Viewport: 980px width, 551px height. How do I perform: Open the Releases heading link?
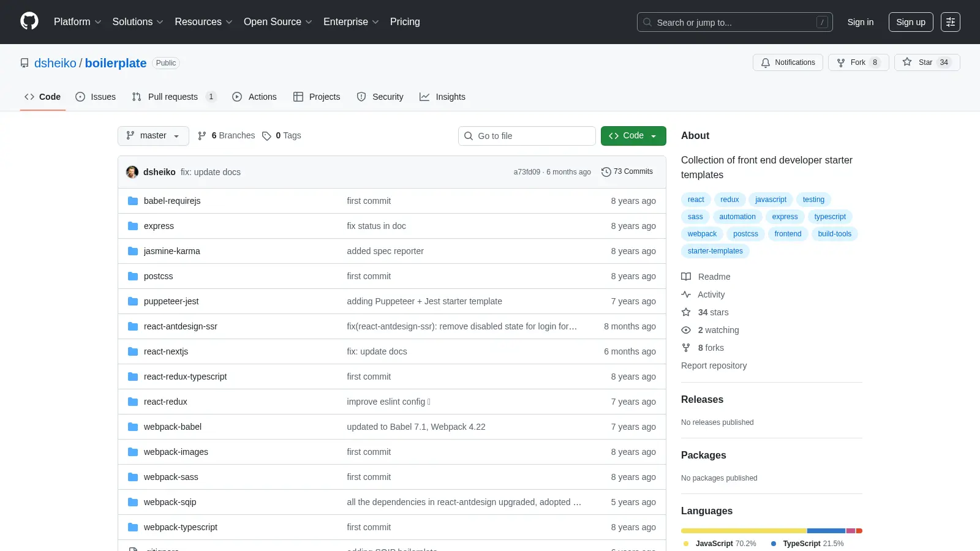[x=702, y=399]
